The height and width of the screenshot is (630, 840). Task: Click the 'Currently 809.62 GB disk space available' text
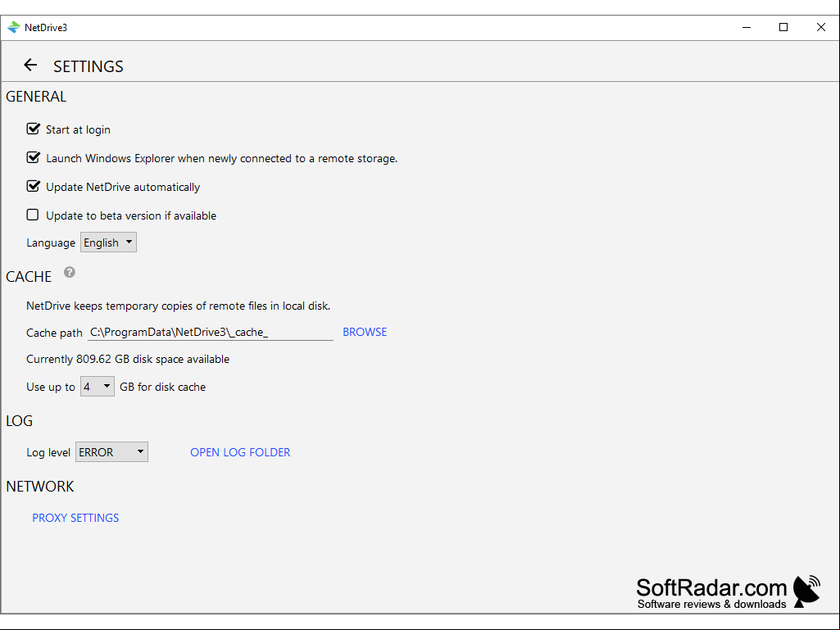pos(128,359)
